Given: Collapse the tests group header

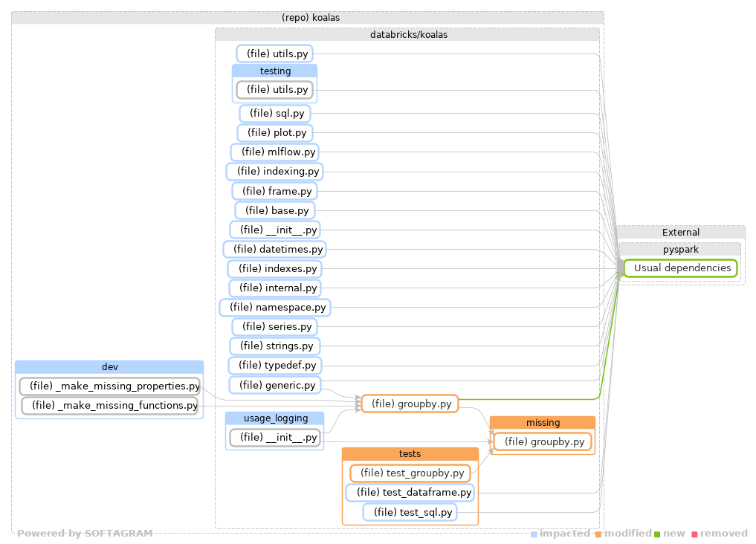Looking at the screenshot, I should pos(410,453).
